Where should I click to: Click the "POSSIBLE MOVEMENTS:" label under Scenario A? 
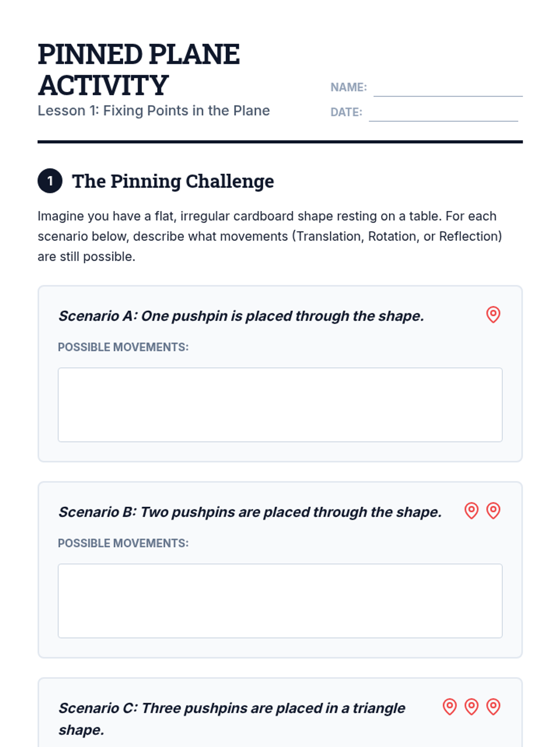[123, 347]
